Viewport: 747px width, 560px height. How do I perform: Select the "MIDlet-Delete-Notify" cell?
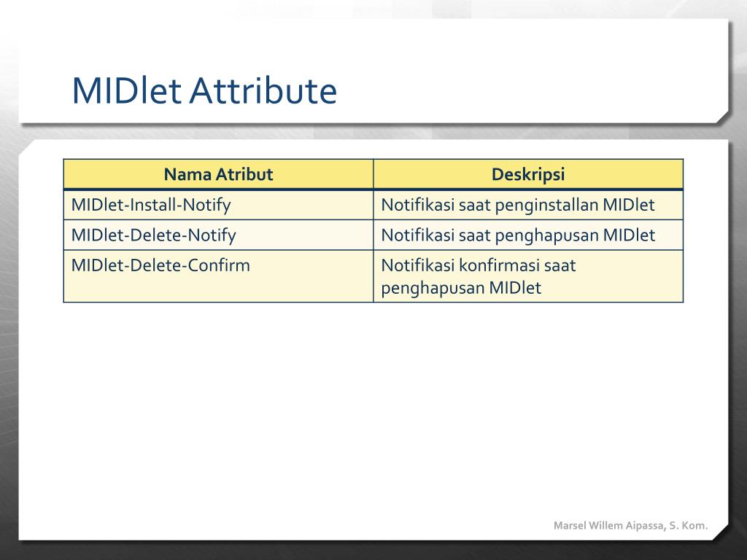point(218,235)
